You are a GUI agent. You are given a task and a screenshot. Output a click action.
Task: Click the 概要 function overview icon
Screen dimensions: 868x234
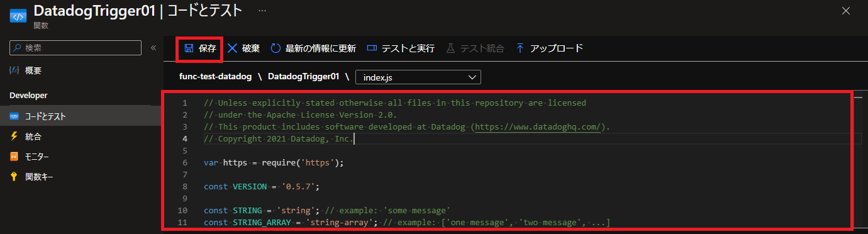(14, 71)
